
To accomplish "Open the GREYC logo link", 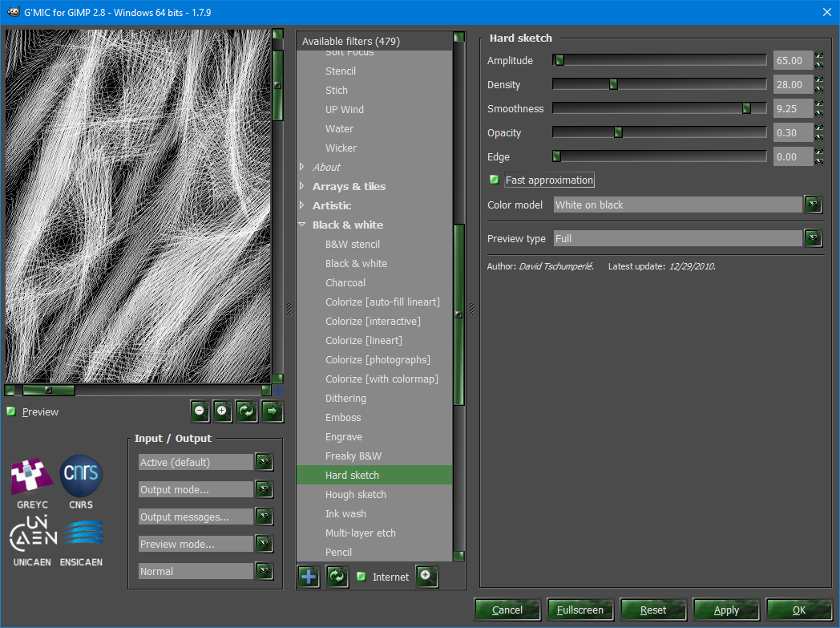I will click(x=32, y=482).
